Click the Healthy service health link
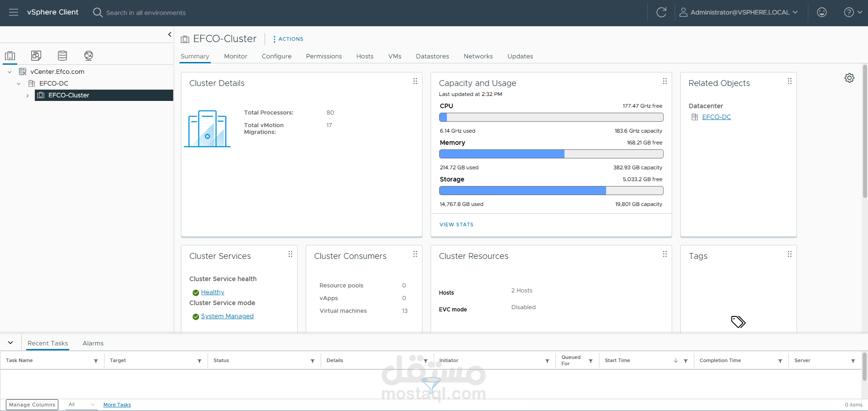Image resolution: width=868 pixels, height=411 pixels. click(x=213, y=292)
